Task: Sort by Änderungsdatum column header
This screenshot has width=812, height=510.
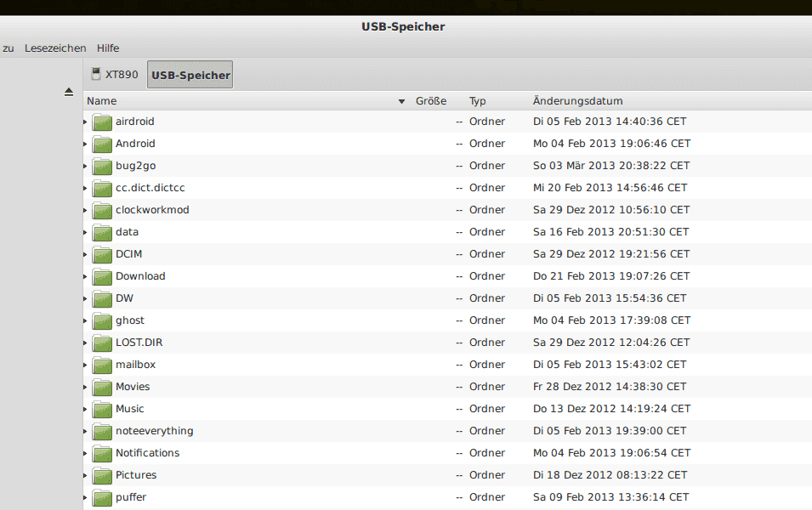Action: point(577,101)
